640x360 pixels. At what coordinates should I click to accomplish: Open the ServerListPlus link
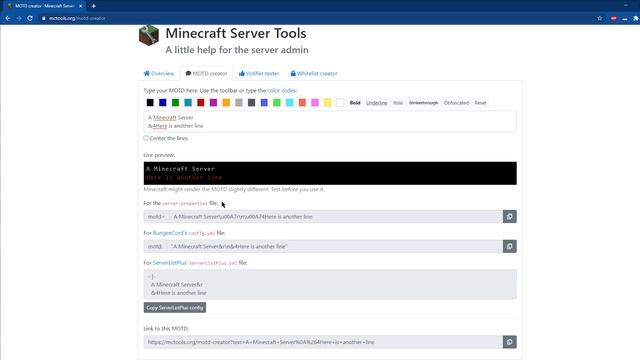tap(170, 263)
